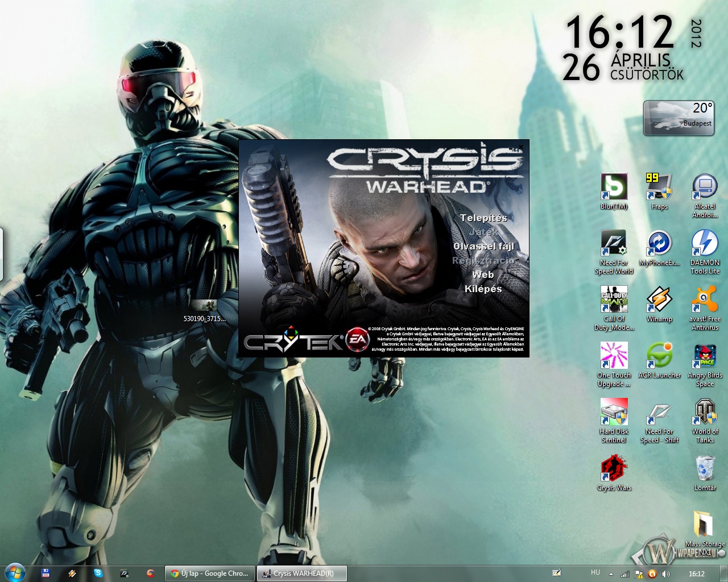Click the taskbar clock showing 16:12
728x582 pixels.
696,574
